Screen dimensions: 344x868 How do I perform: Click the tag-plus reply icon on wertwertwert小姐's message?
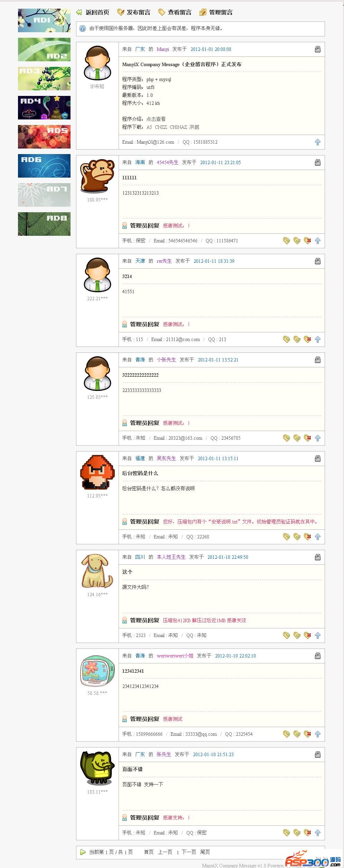[x=286, y=734]
